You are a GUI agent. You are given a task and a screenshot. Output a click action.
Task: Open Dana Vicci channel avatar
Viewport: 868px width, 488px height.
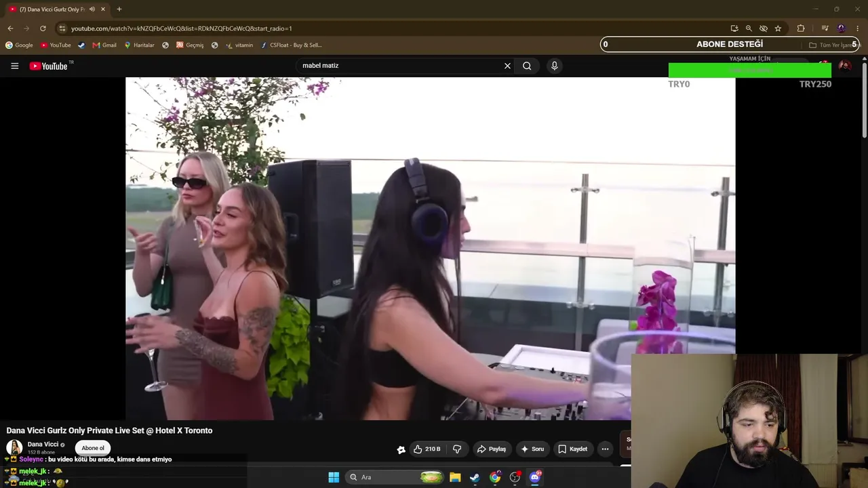14,447
